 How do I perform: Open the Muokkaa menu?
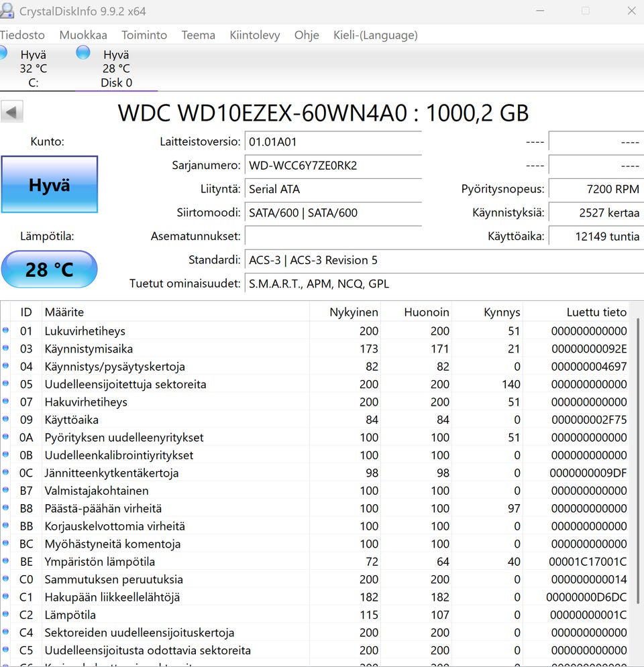83,35
